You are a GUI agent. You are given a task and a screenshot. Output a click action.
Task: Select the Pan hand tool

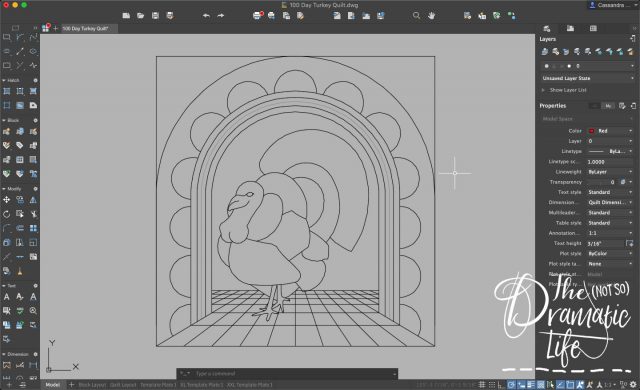[x=431, y=16]
